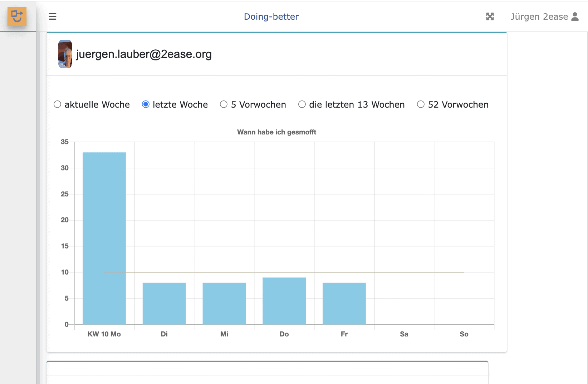Viewport: 588px width, 384px height.
Task: Select the letzte Woche radio option
Action: [146, 104]
